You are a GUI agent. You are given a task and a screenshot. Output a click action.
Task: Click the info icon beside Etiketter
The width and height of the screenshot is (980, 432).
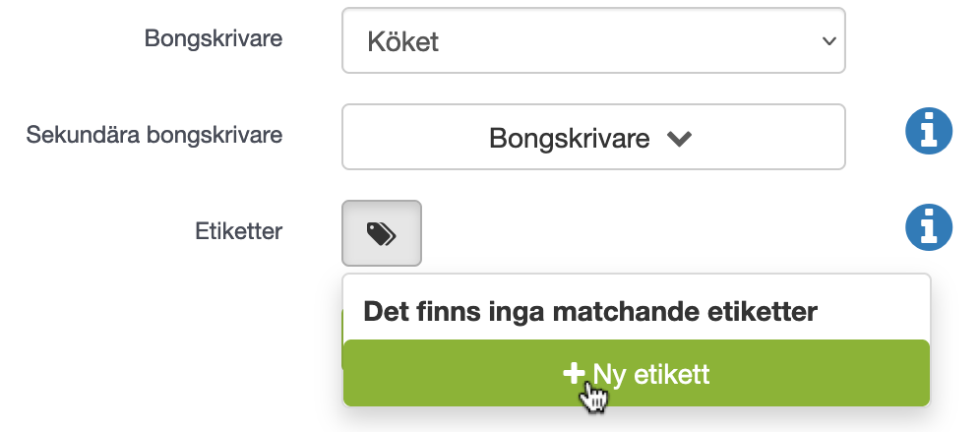pos(929,227)
